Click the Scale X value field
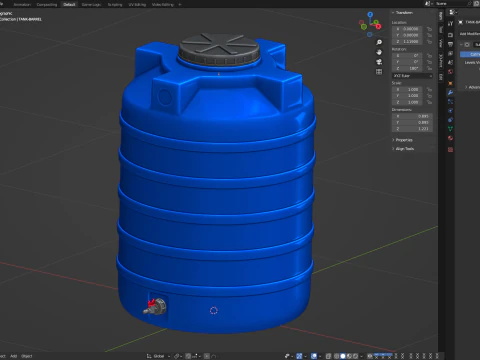Image resolution: width=480 pixels, height=360 pixels. tap(408, 89)
